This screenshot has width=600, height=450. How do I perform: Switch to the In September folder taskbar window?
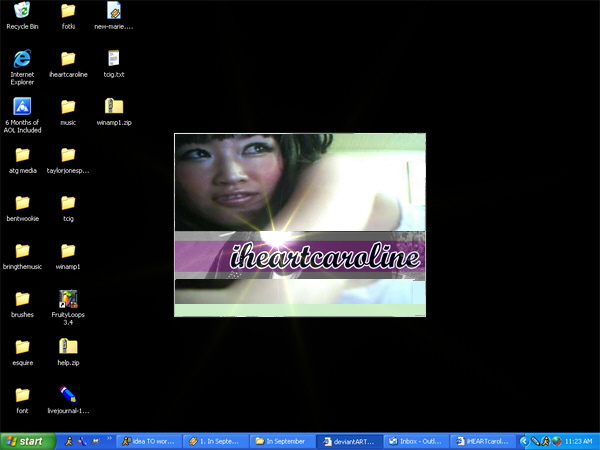pos(283,441)
